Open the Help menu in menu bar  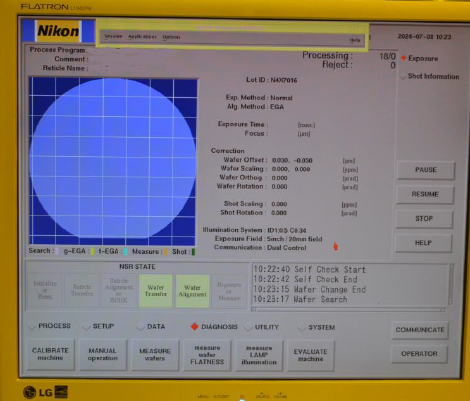click(x=355, y=40)
